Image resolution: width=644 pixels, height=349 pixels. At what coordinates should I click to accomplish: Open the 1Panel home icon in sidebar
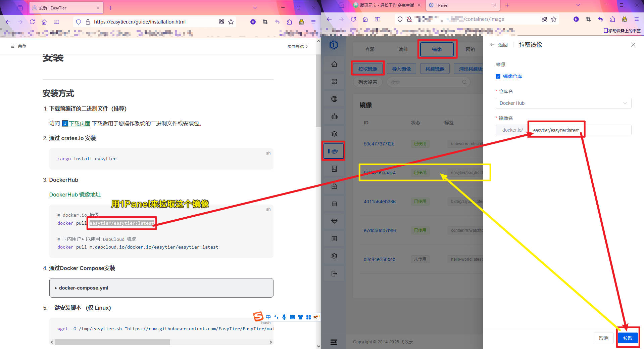tap(334, 64)
